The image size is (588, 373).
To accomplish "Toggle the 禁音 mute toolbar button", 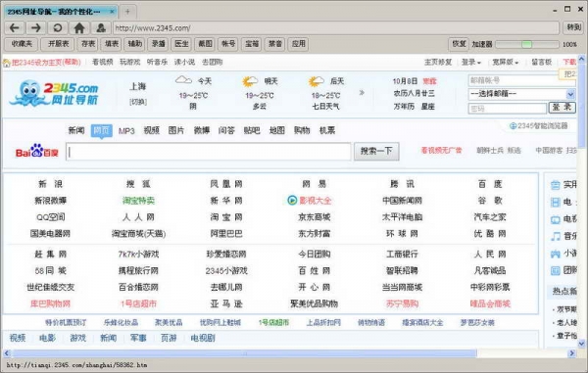I will (274, 44).
